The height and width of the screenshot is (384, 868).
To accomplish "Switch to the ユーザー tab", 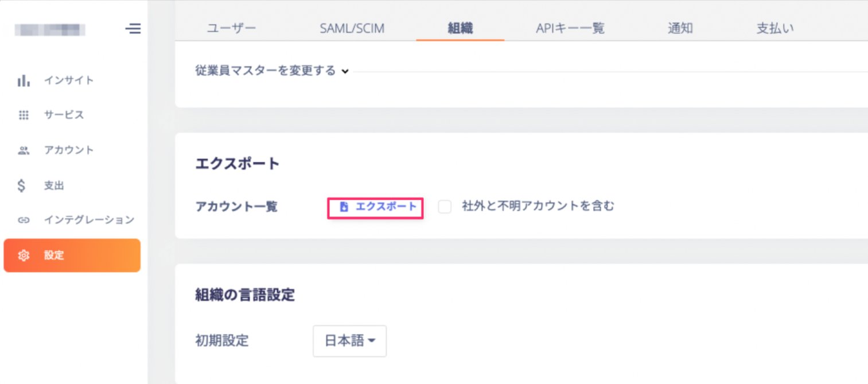I will tap(232, 28).
